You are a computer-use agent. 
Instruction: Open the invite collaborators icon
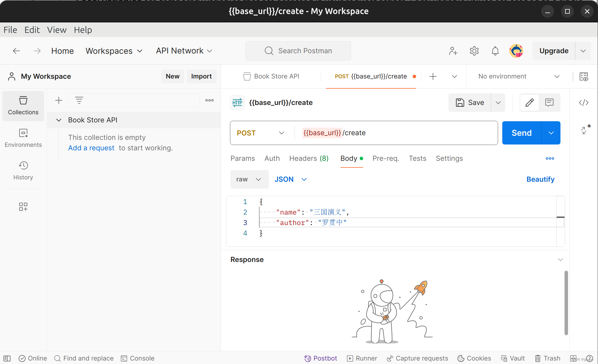(x=453, y=51)
